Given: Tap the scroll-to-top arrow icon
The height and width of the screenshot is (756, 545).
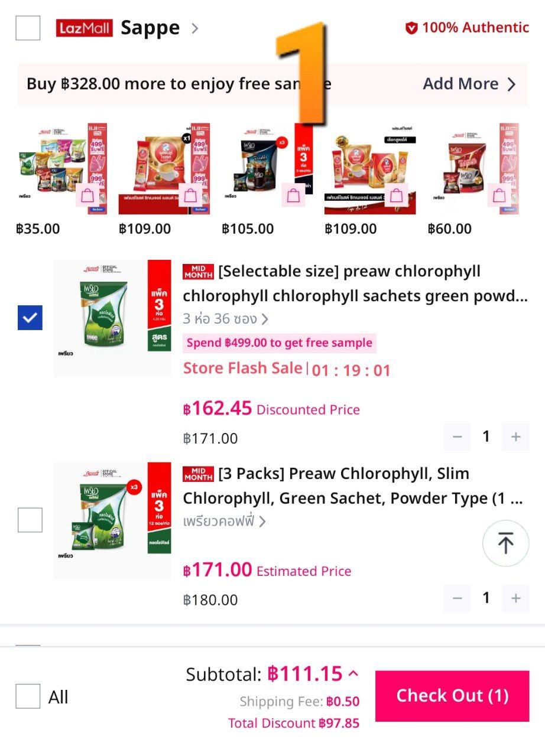Looking at the screenshot, I should click(505, 543).
